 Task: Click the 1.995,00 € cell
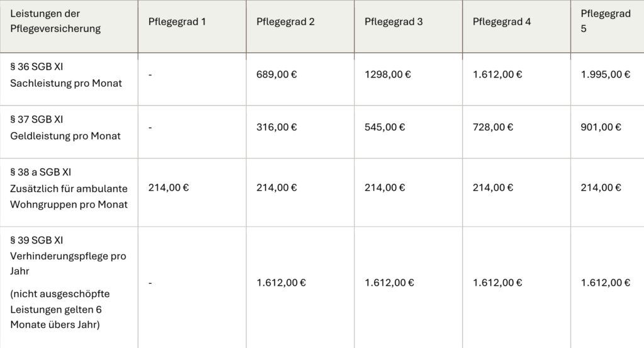(x=606, y=74)
